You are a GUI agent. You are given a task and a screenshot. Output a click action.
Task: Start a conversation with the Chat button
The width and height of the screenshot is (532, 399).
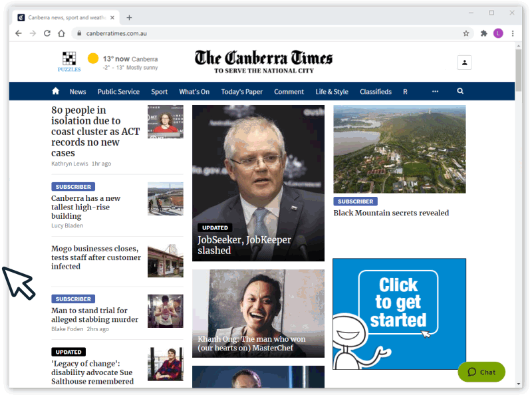(481, 372)
